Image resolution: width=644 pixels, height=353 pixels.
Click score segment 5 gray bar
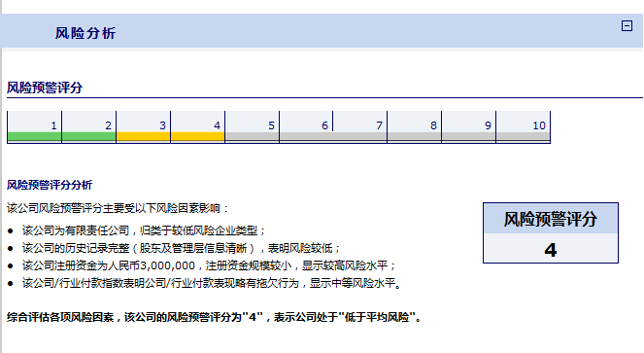click(253, 136)
